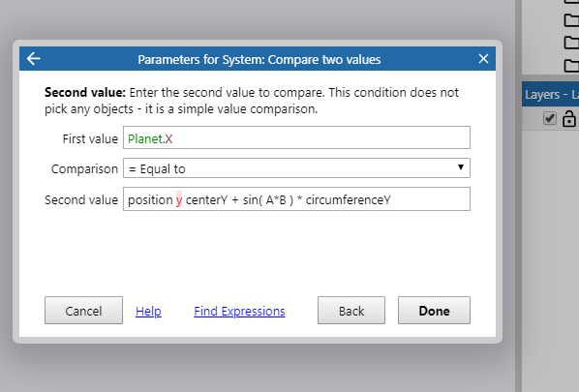Click the back arrow in dialog title bar

coord(34,59)
